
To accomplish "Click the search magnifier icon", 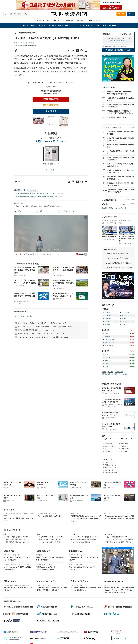I will click(26, 14).
